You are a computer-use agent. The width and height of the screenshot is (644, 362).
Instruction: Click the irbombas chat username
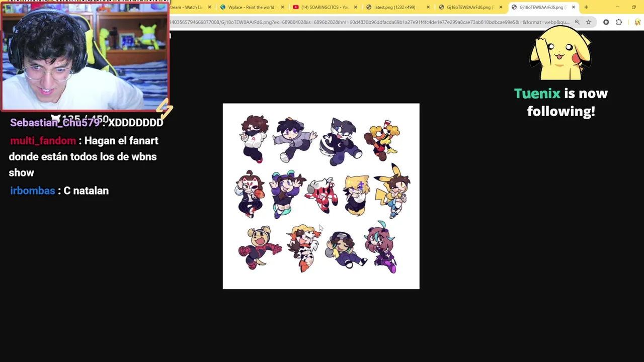32,191
